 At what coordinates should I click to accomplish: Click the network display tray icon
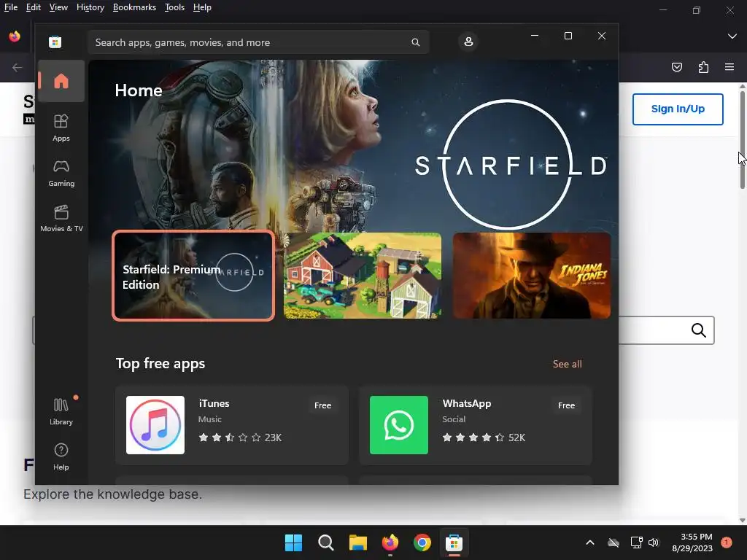pos(636,542)
